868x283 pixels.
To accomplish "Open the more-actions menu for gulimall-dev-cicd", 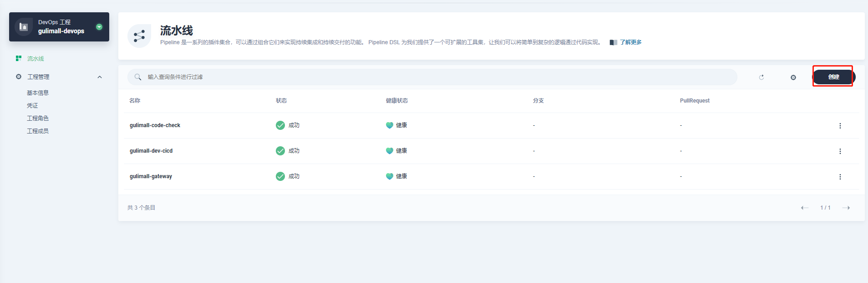I will tap(840, 151).
